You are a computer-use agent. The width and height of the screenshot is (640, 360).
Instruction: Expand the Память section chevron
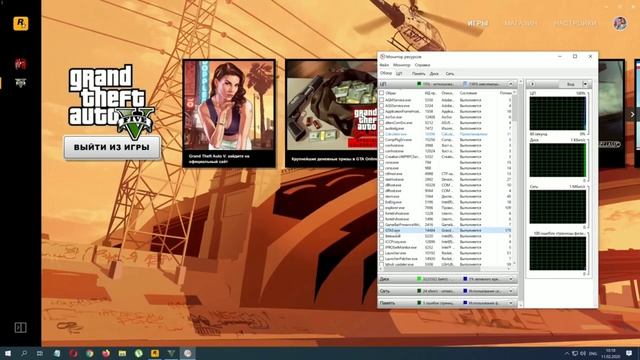coord(511,303)
